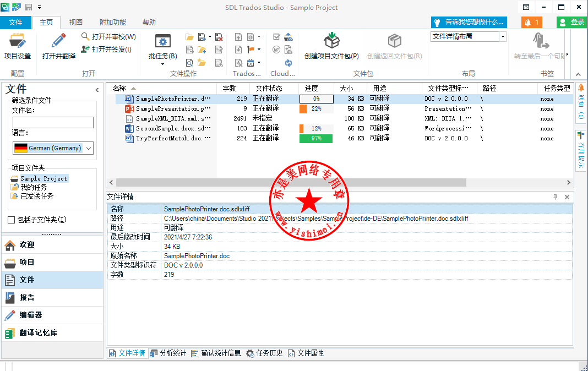Go to the 项目 projects view
The width and height of the screenshot is (588, 371).
point(52,263)
